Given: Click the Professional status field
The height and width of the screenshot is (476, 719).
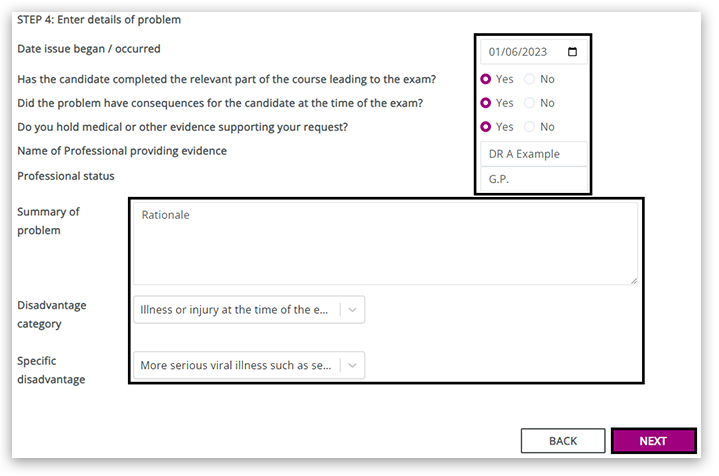Looking at the screenshot, I should click(x=533, y=180).
